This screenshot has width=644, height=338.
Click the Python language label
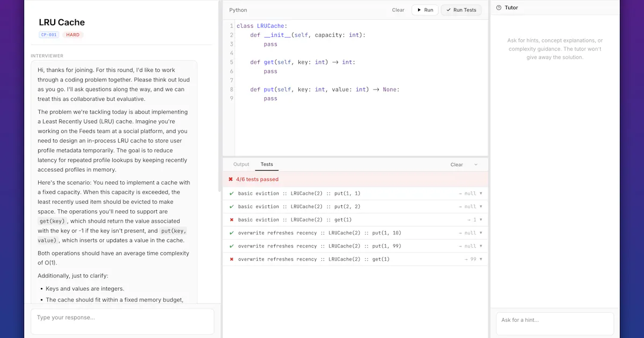pyautogui.click(x=238, y=10)
